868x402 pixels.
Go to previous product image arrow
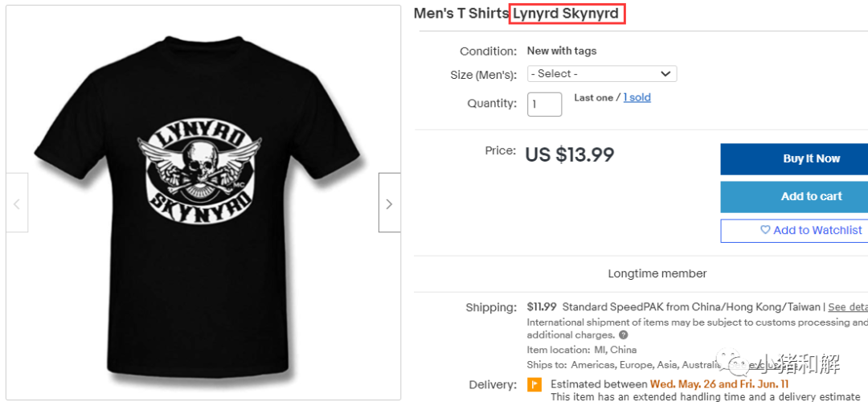(x=17, y=203)
